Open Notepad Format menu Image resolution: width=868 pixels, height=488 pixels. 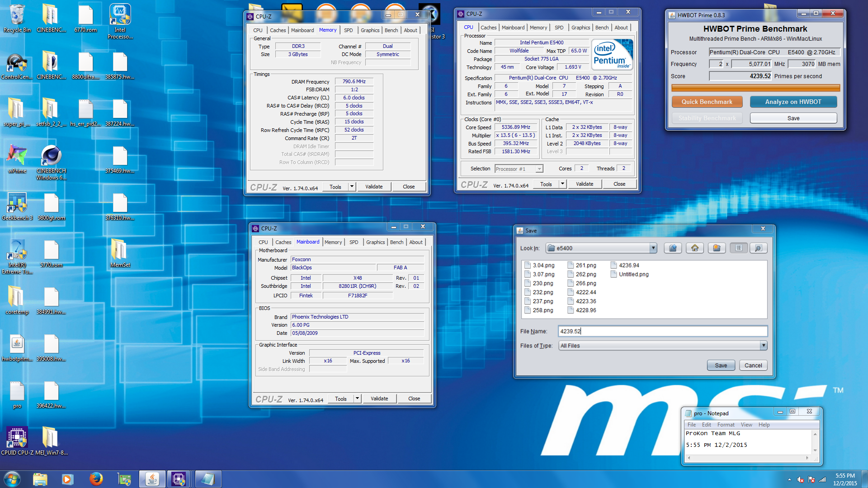pos(726,425)
